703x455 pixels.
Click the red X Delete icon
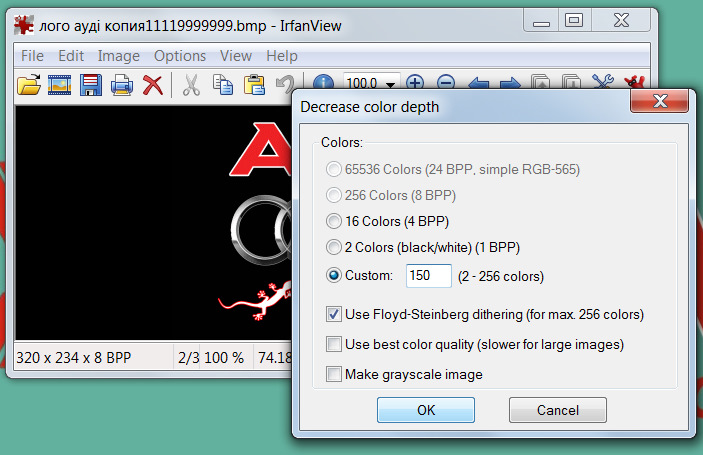tap(152, 85)
